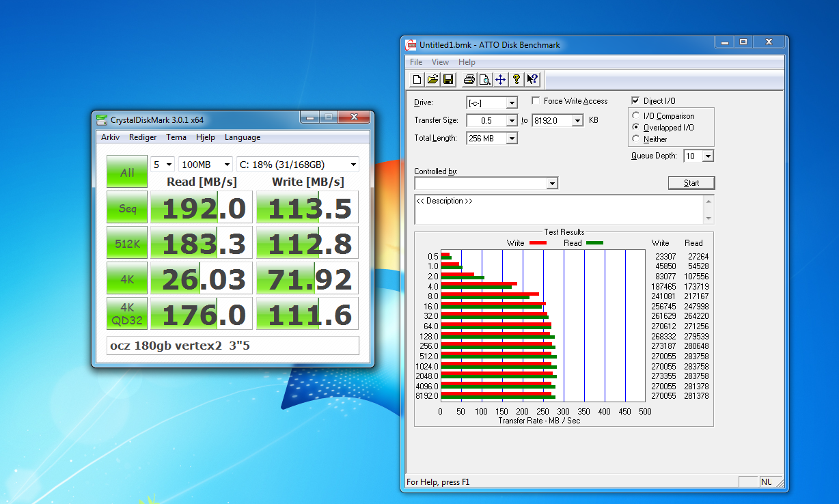The width and height of the screenshot is (839, 504).
Task: Click the Read [MB/s] column header
Action: click(x=202, y=182)
